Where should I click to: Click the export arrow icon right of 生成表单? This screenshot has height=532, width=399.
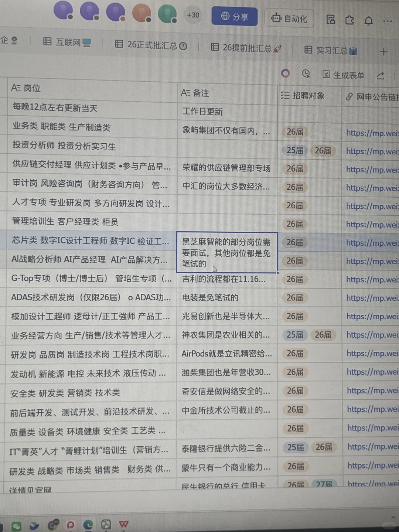[x=381, y=76]
